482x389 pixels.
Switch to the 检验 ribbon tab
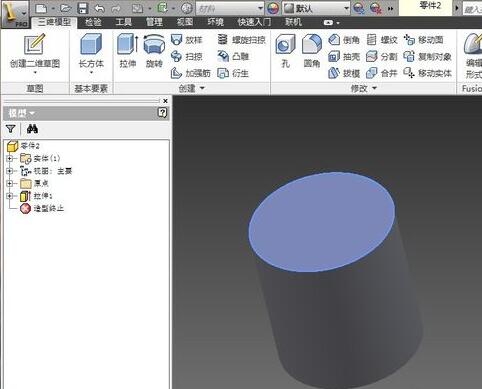tap(93, 22)
